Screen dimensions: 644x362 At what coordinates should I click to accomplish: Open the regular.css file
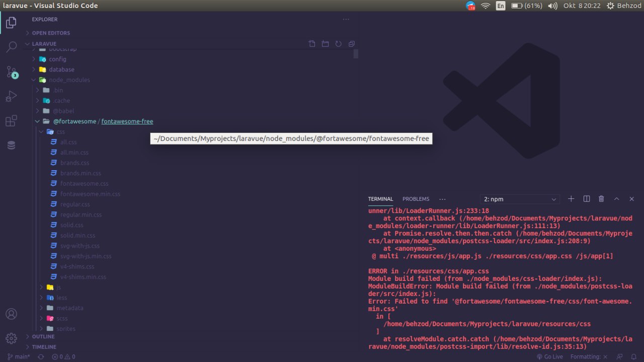tap(75, 204)
